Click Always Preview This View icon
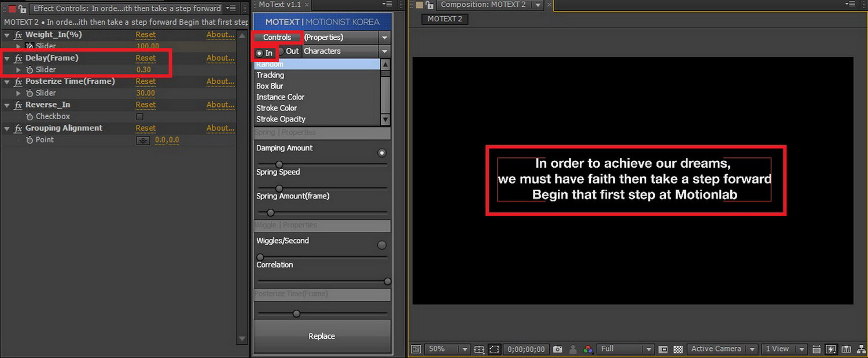 click(415, 349)
